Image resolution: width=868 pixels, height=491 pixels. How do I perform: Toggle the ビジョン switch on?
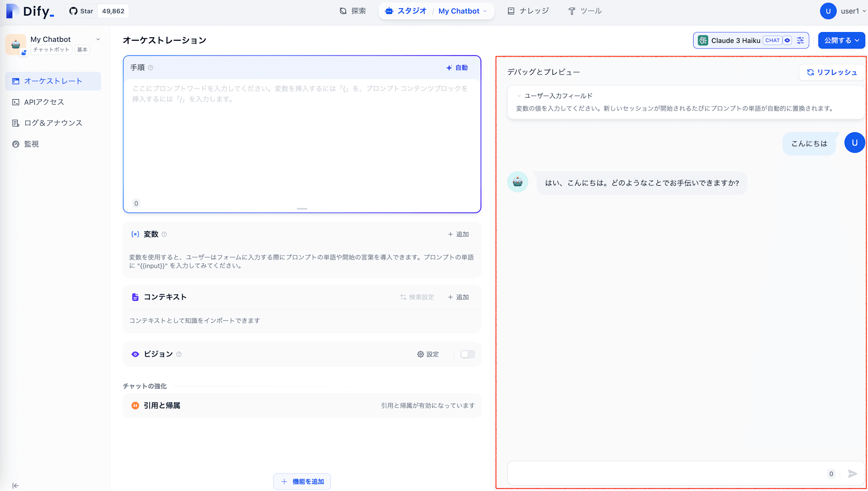tap(467, 354)
